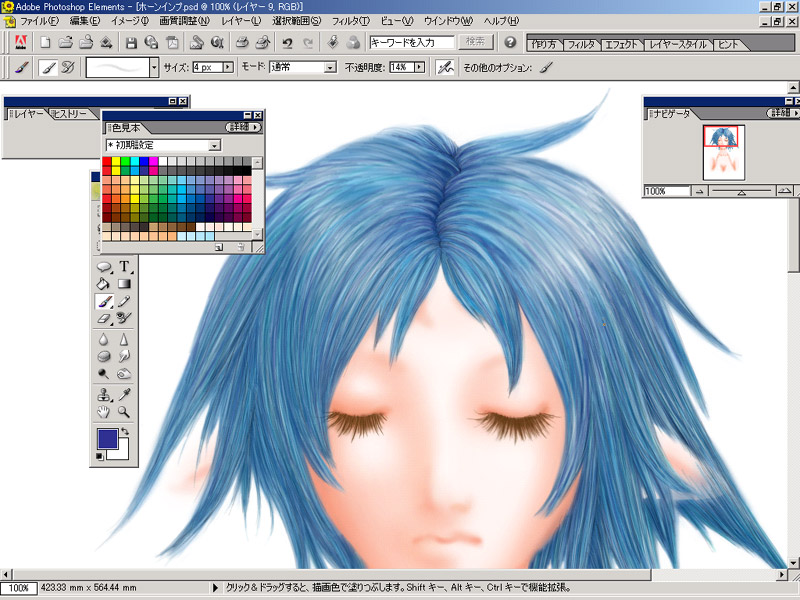Screen dimensions: 800x600
Task: Switch to the ヒストリー tab
Action: click(70, 114)
